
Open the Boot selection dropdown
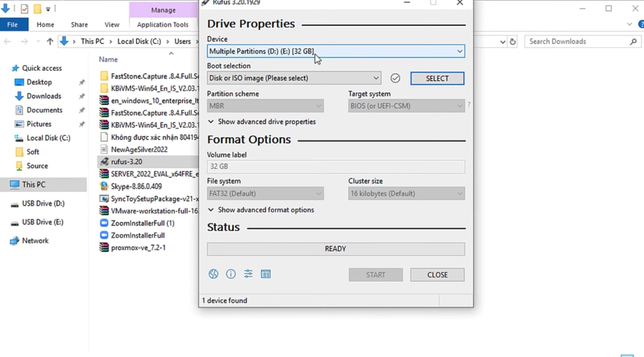click(x=294, y=78)
